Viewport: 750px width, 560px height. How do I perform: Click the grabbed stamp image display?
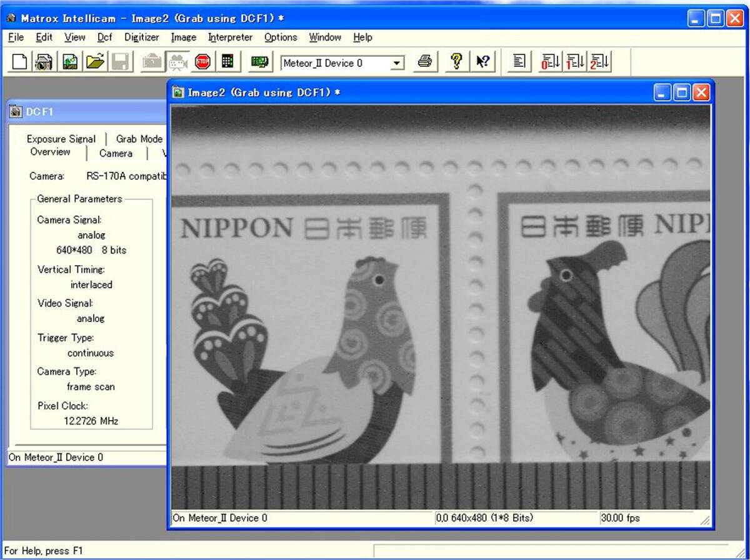point(441,307)
